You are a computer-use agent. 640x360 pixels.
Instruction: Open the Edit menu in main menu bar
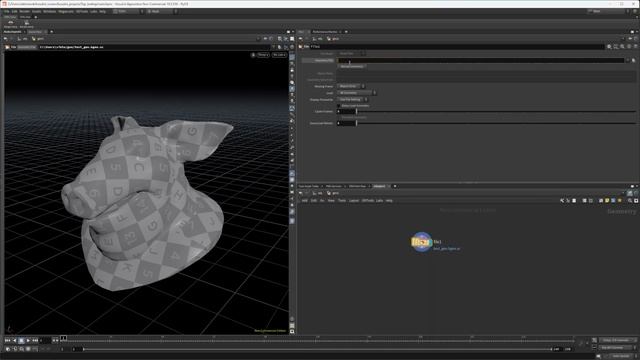tap(15, 11)
